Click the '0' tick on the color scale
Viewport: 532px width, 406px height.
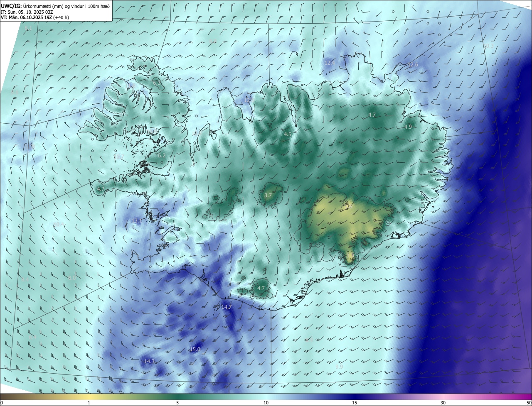[2, 403]
